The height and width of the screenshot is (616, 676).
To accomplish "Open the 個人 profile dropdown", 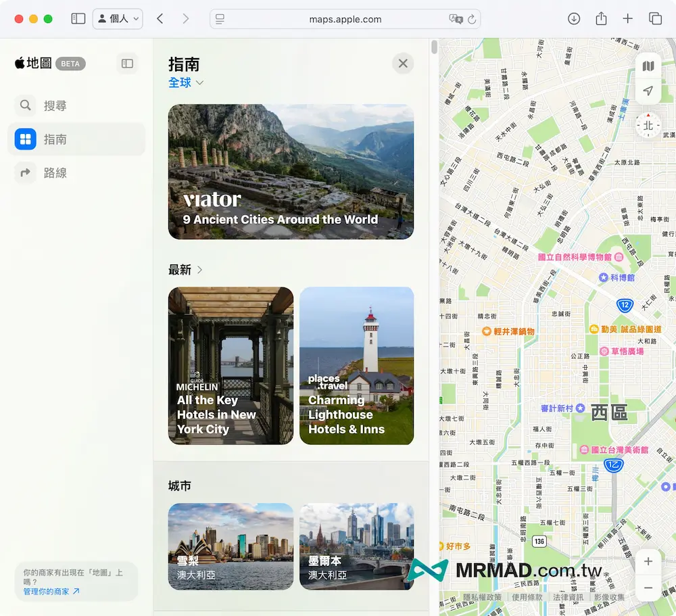I will coord(118,19).
